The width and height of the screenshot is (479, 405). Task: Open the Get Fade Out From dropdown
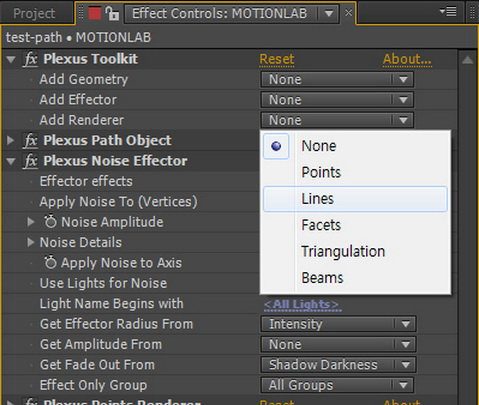coord(338,365)
